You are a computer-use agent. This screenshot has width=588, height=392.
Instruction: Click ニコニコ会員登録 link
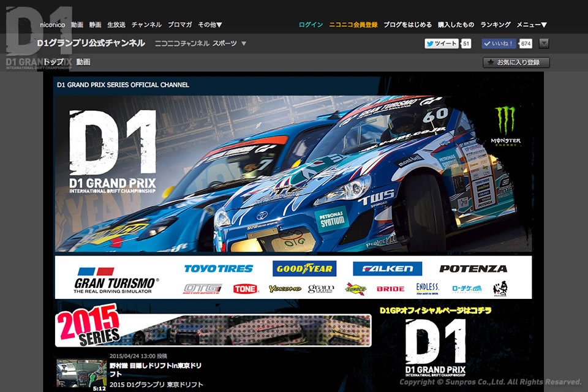click(353, 24)
